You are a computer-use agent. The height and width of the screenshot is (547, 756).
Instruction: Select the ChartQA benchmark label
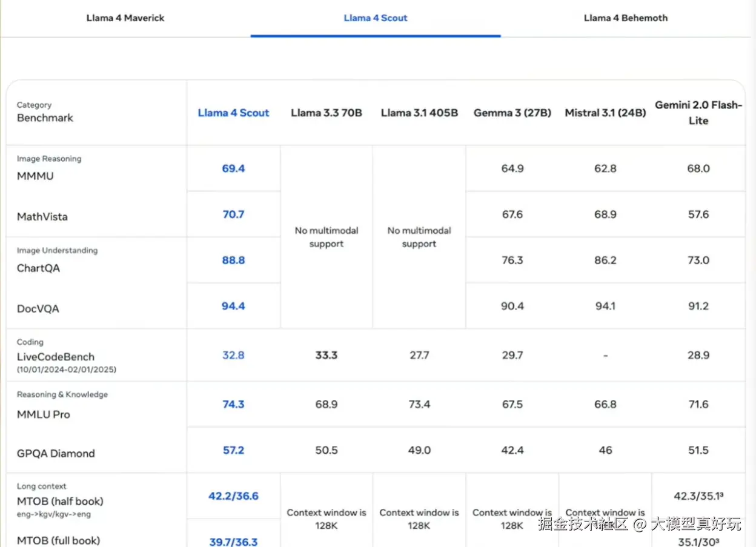click(x=38, y=268)
